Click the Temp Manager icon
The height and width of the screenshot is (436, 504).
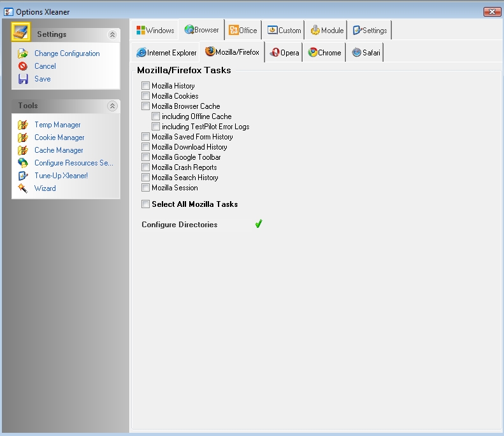[x=23, y=125]
